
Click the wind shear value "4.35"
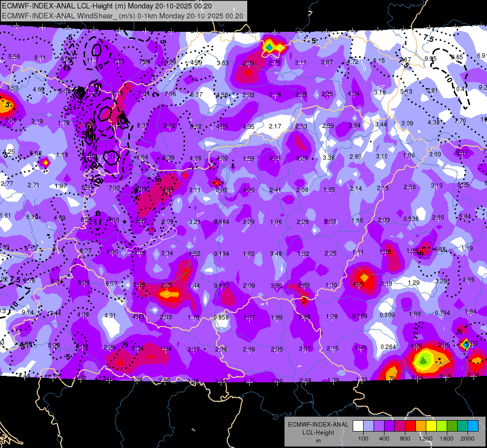[248, 126]
